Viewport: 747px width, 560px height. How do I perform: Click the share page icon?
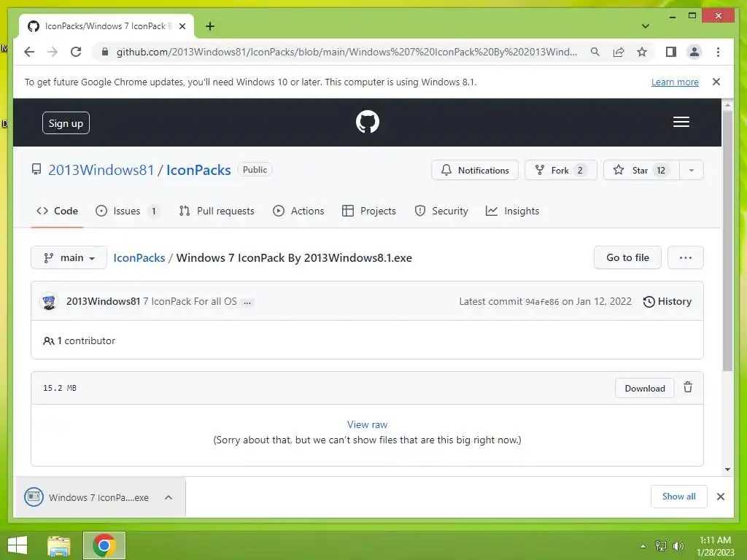pyautogui.click(x=619, y=52)
